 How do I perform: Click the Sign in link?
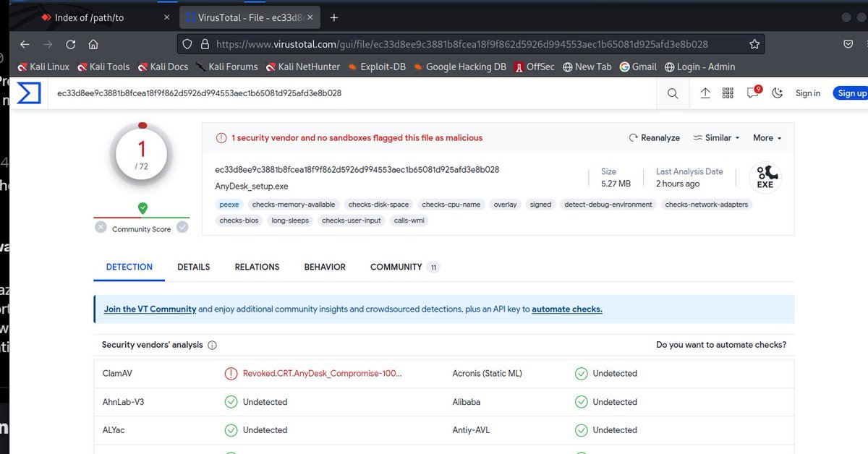coord(808,93)
